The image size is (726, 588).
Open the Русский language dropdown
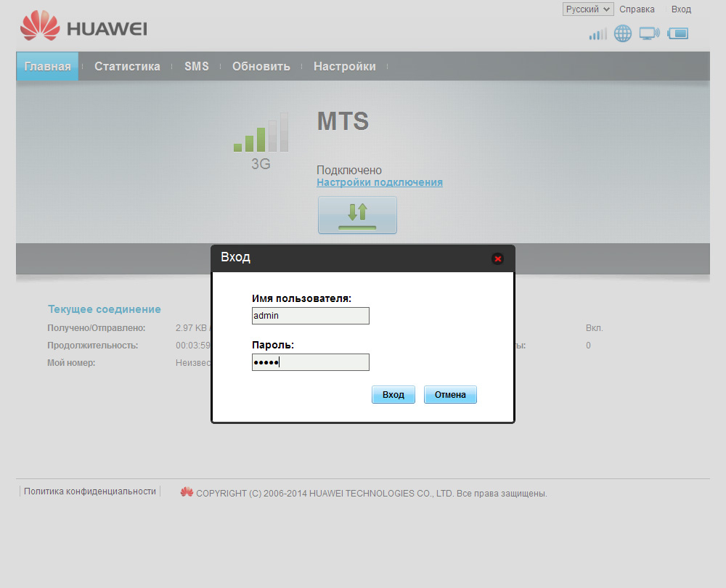click(588, 9)
